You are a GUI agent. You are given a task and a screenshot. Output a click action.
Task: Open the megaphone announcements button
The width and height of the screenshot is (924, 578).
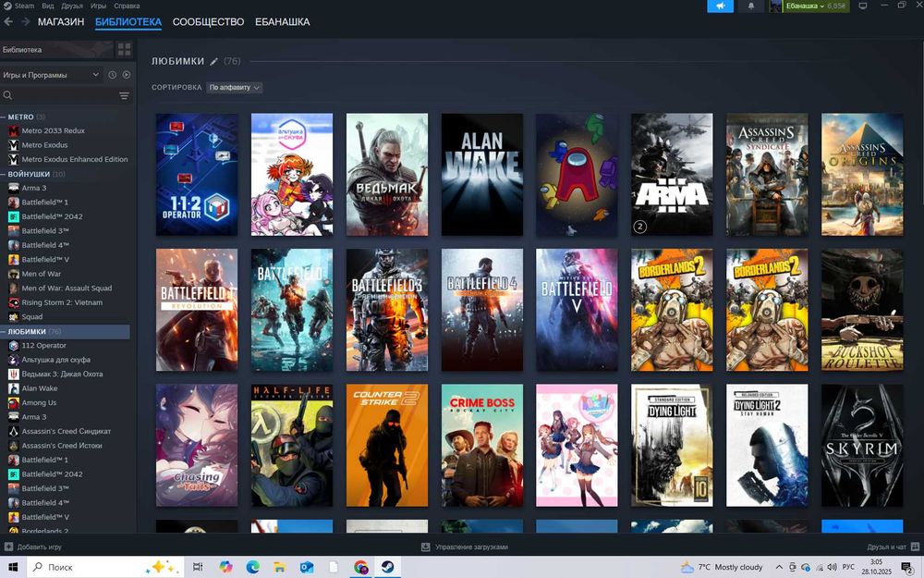tap(720, 6)
